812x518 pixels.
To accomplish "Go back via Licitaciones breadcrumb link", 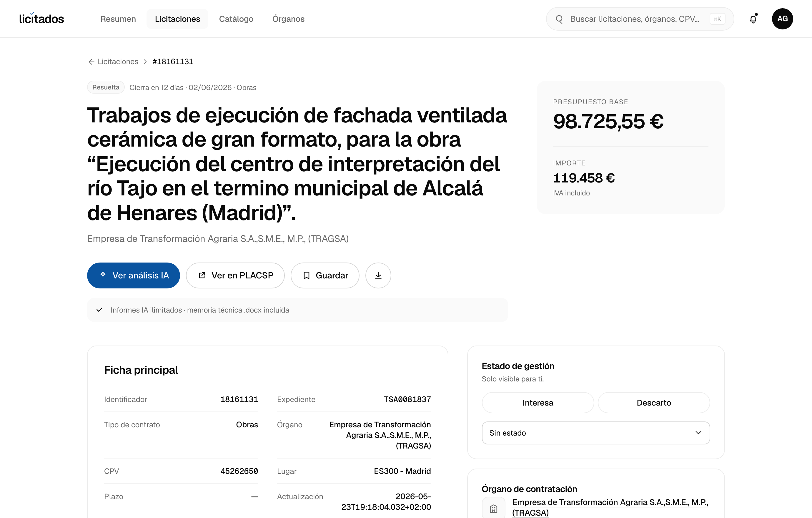I will tap(118, 62).
